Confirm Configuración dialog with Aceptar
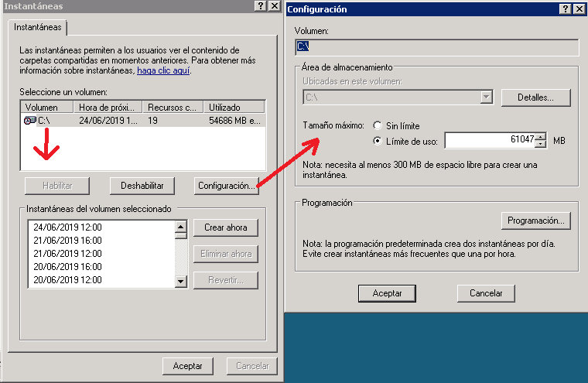 click(x=387, y=293)
